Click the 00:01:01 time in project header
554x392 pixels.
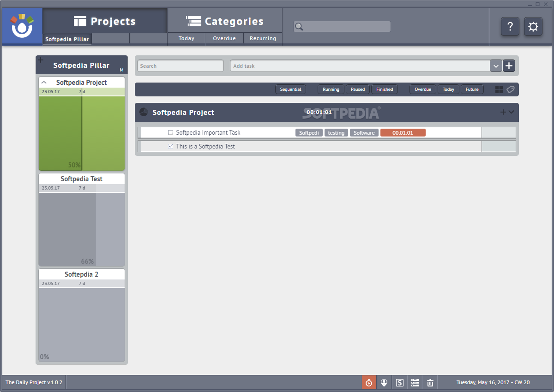(x=319, y=112)
